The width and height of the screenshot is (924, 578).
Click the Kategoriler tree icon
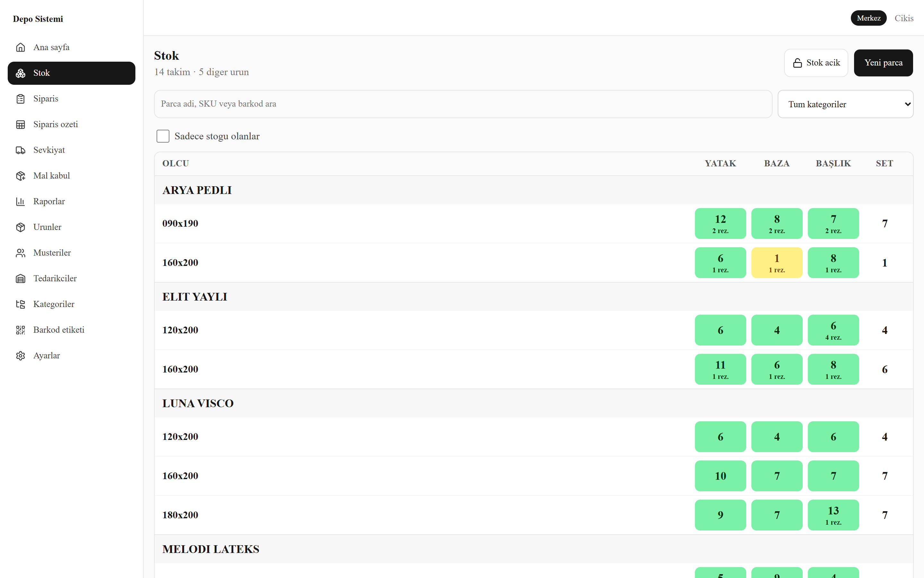(x=21, y=304)
